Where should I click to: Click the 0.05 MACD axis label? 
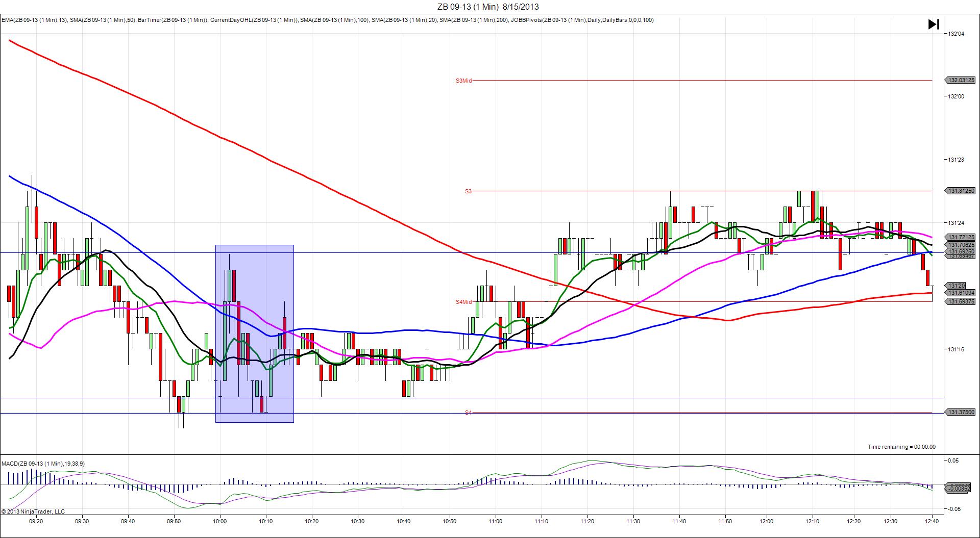[x=953, y=460]
